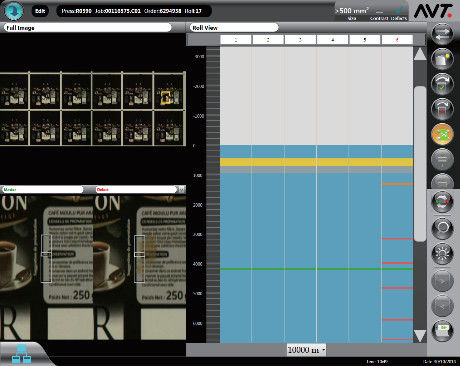Screen dimensions: 460x366
Task: Click the red marker just below the green line
Action: tap(397, 288)
